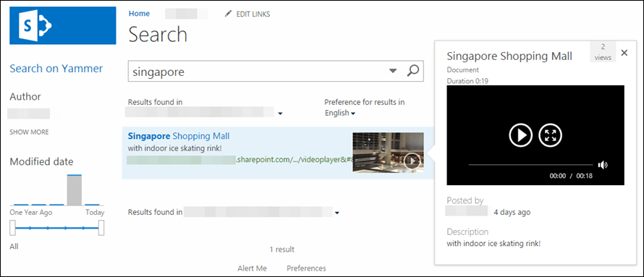This screenshot has height=277, width=644.
Task: Expand the first Results found in dropdown
Action: (280, 114)
